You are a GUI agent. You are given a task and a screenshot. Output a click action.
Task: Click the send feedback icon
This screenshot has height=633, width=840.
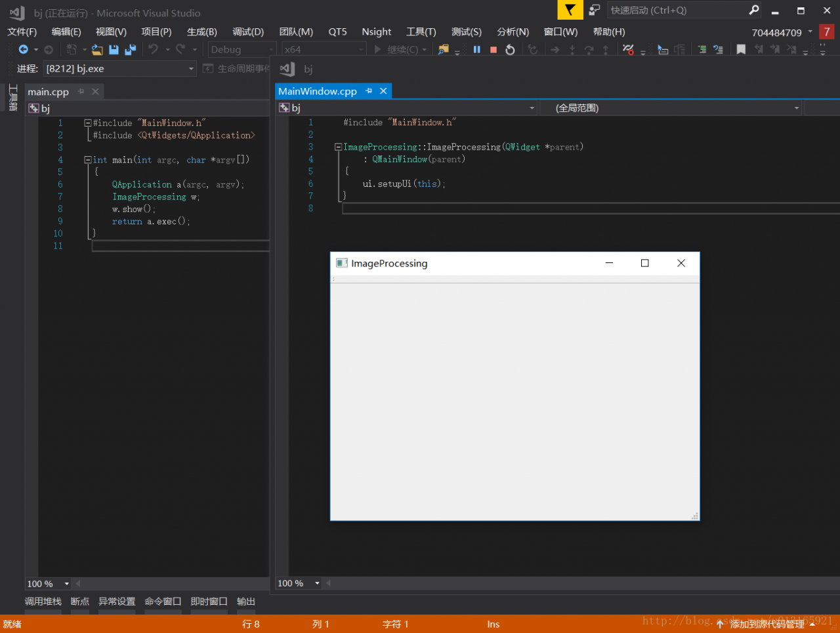coord(595,10)
